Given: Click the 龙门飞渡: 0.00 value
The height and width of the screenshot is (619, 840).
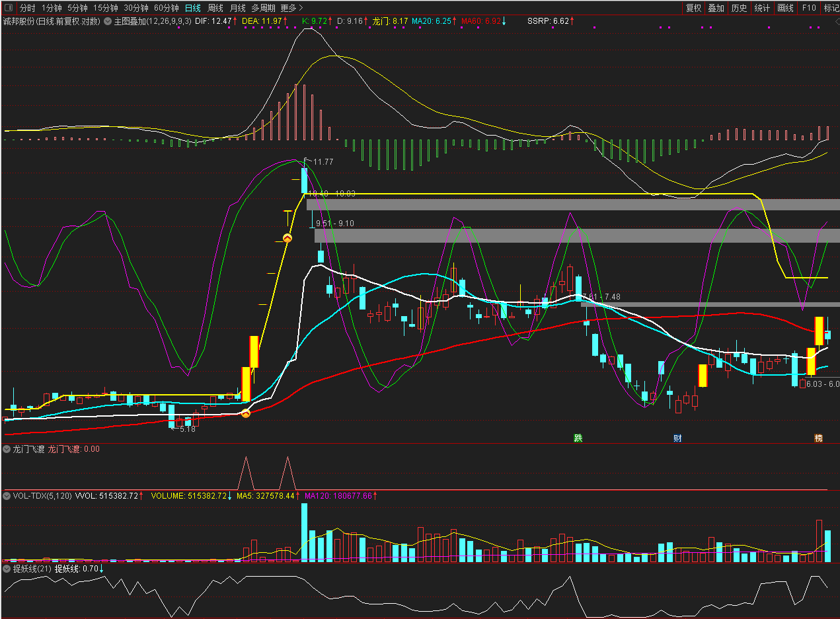Looking at the screenshot, I should [x=74, y=449].
